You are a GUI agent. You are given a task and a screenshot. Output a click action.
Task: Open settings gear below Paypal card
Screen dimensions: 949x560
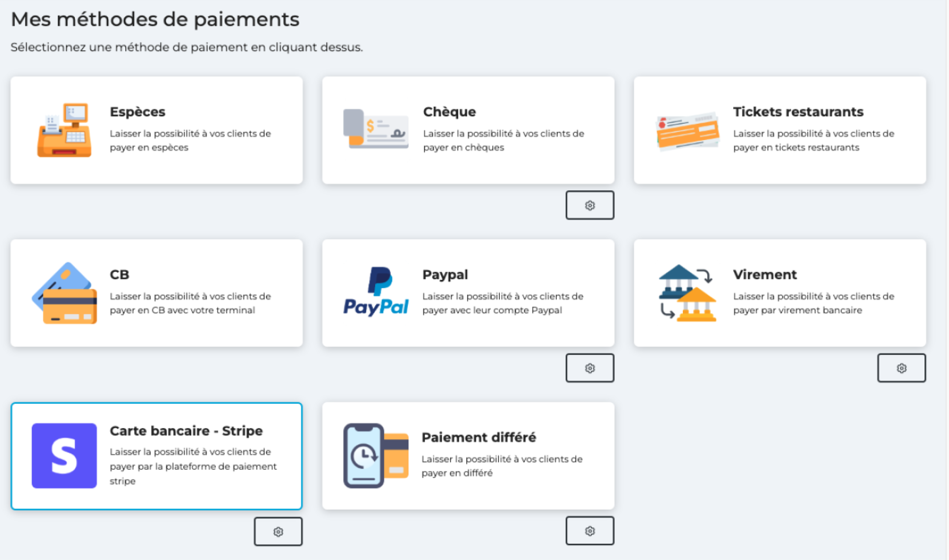(x=590, y=368)
